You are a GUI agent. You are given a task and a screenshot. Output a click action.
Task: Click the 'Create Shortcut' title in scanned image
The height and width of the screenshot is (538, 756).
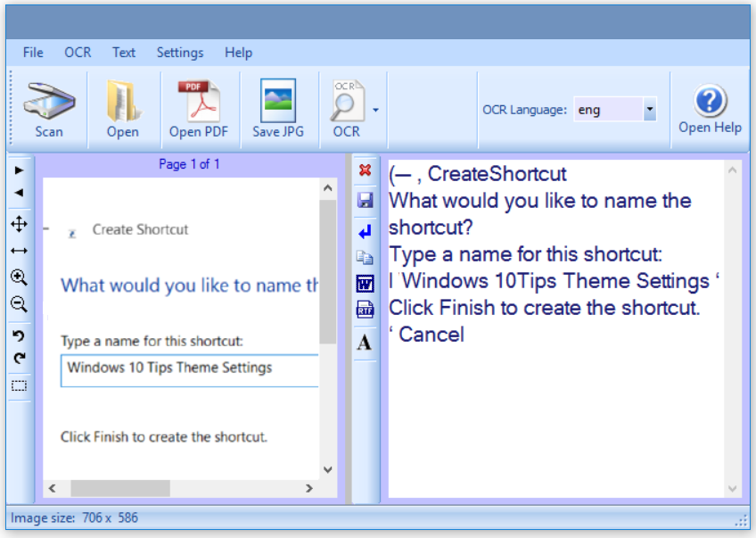[140, 229]
